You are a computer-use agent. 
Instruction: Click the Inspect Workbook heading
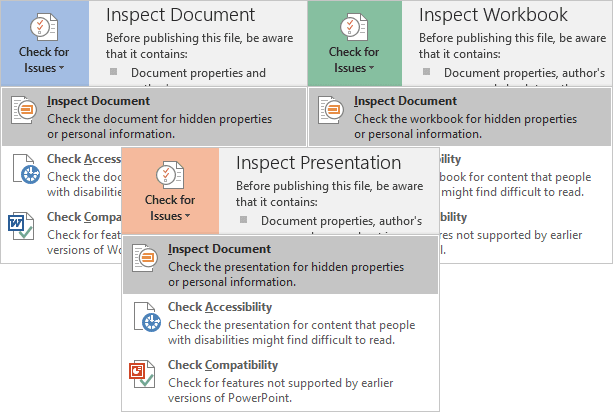coord(493,15)
